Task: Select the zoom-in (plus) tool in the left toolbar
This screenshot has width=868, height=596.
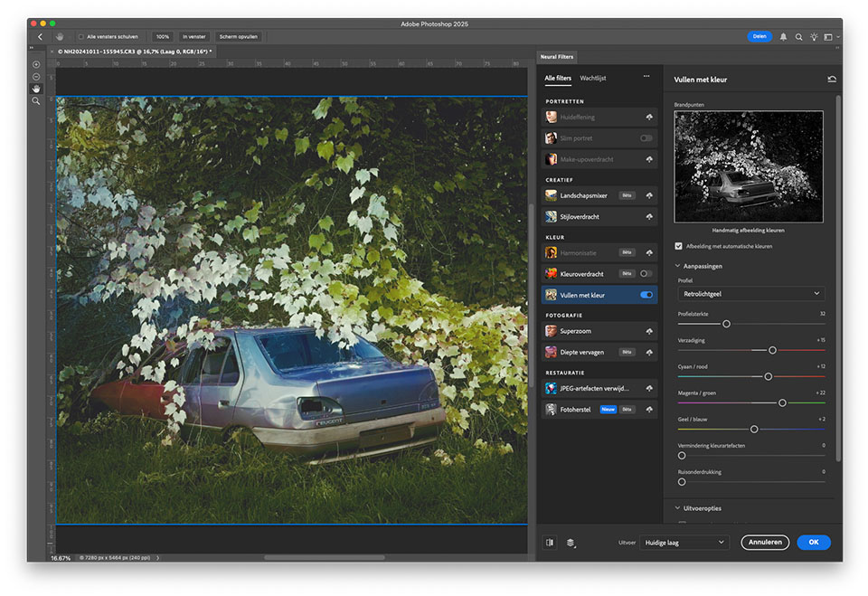Action: 36,64
